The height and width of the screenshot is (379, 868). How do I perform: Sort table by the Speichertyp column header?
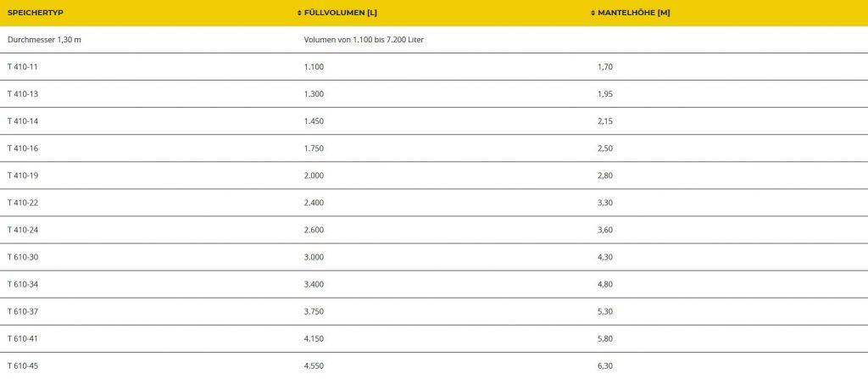tap(35, 13)
